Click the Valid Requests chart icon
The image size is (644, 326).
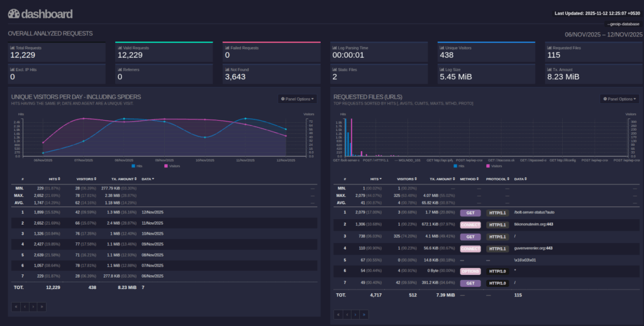click(119, 48)
